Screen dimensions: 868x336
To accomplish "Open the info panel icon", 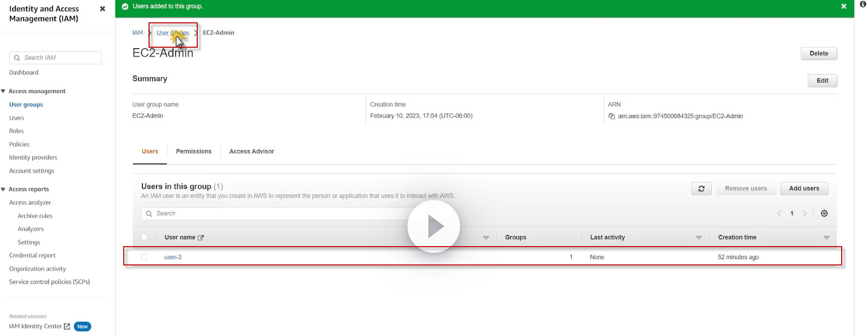I will (x=863, y=4).
